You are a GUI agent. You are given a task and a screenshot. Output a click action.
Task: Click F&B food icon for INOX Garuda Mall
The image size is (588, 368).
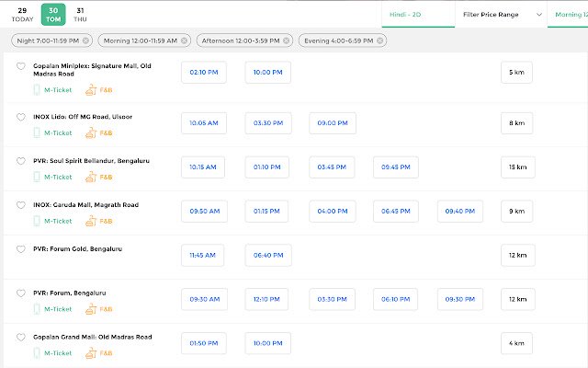click(91, 221)
